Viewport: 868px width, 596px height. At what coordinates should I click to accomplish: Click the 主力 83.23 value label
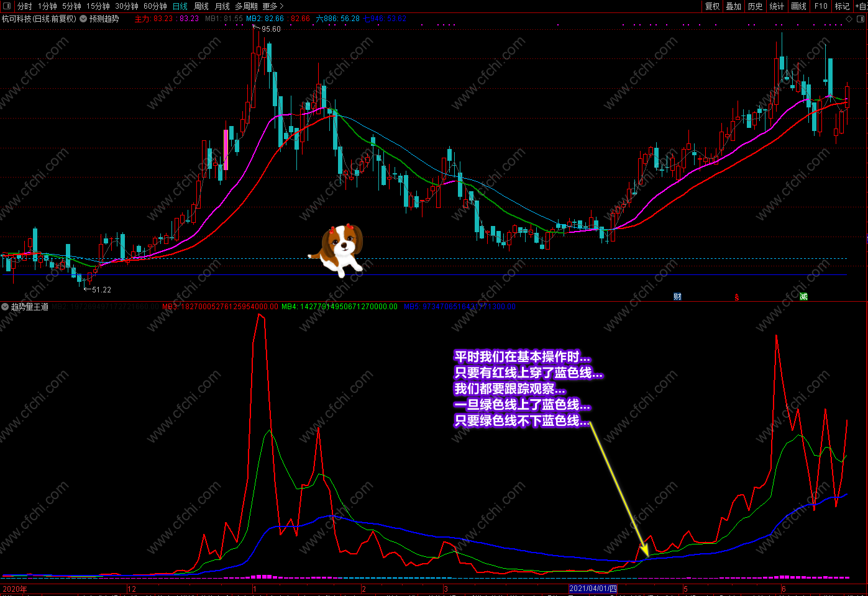(154, 19)
